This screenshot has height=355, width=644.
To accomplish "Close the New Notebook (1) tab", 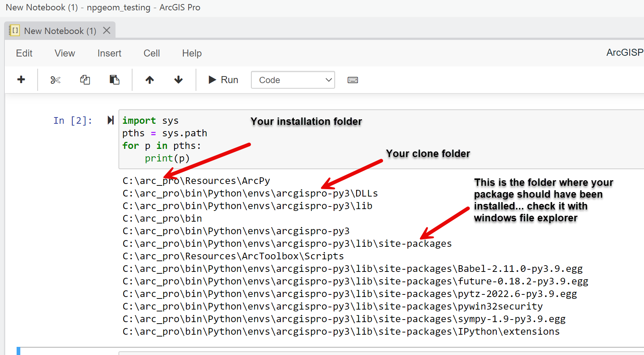I will [106, 30].
